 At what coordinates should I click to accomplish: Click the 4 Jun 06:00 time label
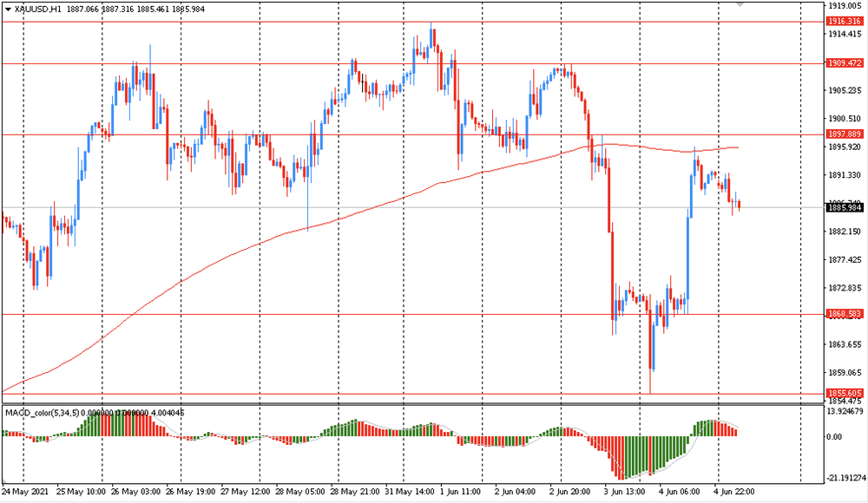click(x=680, y=492)
